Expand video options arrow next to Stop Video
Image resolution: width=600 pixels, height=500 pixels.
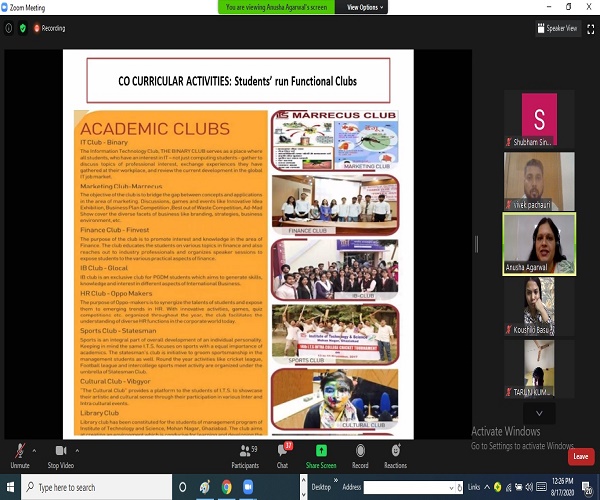click(77, 451)
